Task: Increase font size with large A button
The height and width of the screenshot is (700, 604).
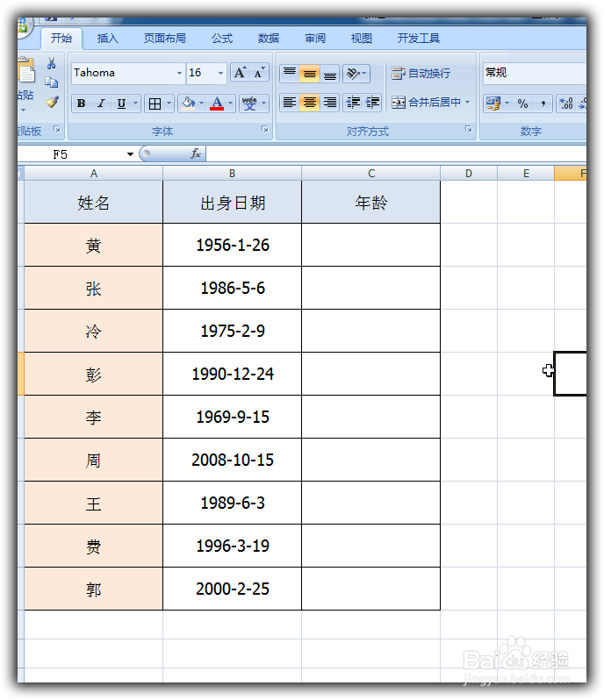Action: click(241, 72)
